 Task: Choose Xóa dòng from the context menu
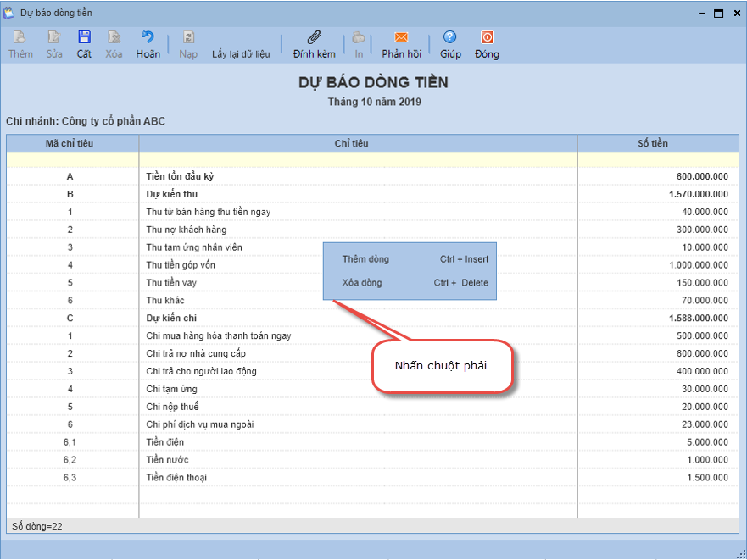(362, 283)
